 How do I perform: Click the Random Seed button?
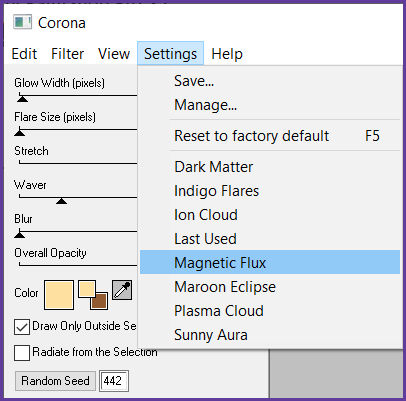coord(55,381)
